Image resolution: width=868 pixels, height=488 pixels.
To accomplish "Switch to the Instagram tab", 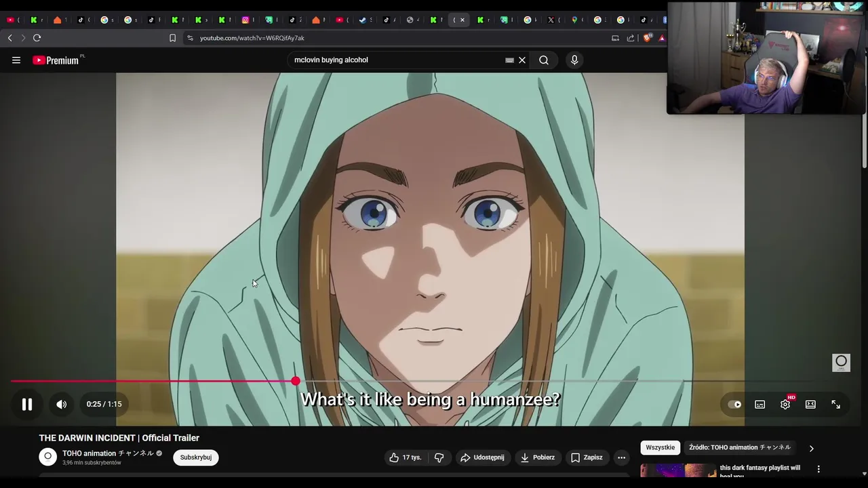I will (245, 20).
